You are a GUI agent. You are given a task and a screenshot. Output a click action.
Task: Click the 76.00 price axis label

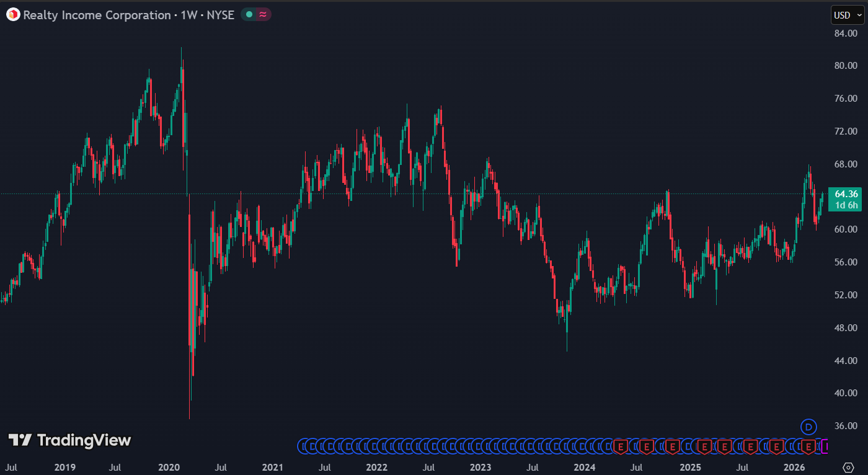click(846, 99)
